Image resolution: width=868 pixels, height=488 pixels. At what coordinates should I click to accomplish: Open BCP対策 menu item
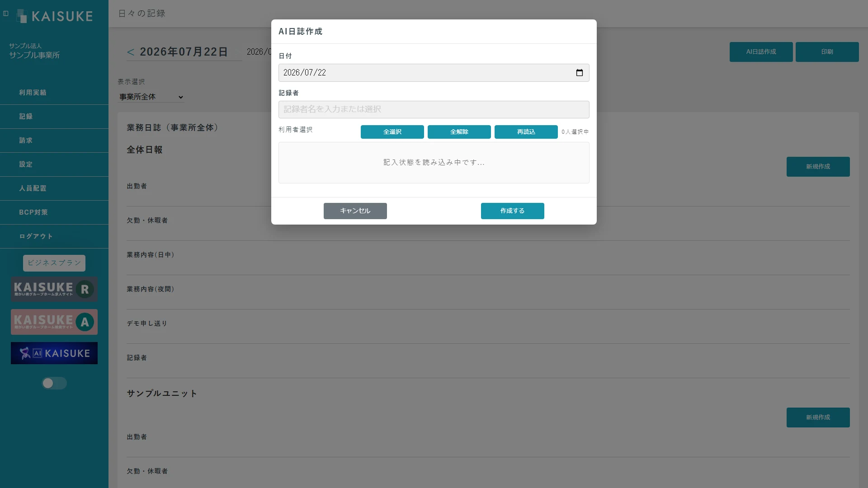54,212
